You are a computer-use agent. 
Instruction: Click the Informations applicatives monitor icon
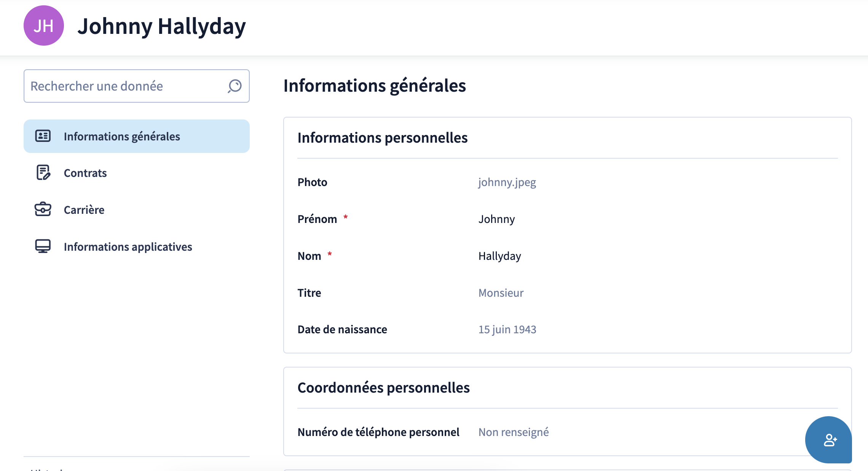point(43,246)
